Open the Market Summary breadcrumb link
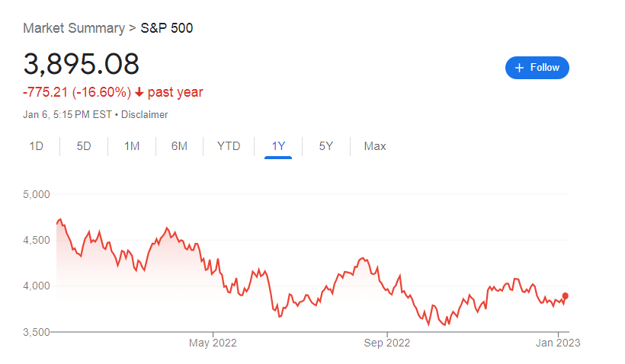 (x=74, y=28)
